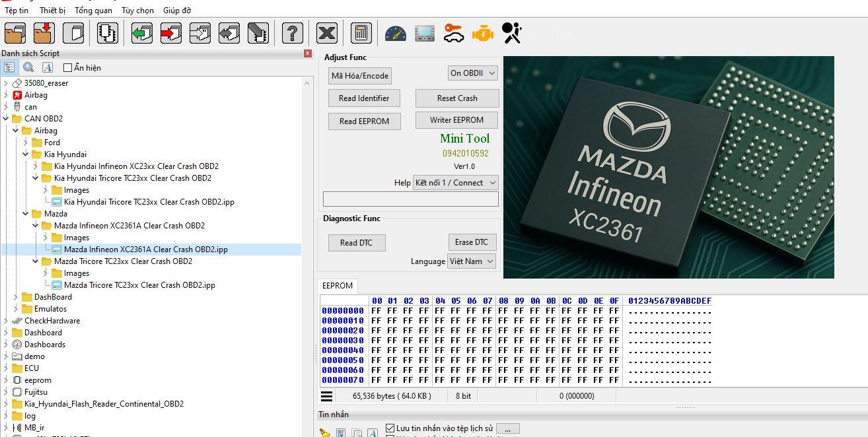Select Mazda Tricore TC23xx Clear Crash OBD2.ipp file
Image resolution: width=868 pixels, height=437 pixels.
tap(139, 285)
